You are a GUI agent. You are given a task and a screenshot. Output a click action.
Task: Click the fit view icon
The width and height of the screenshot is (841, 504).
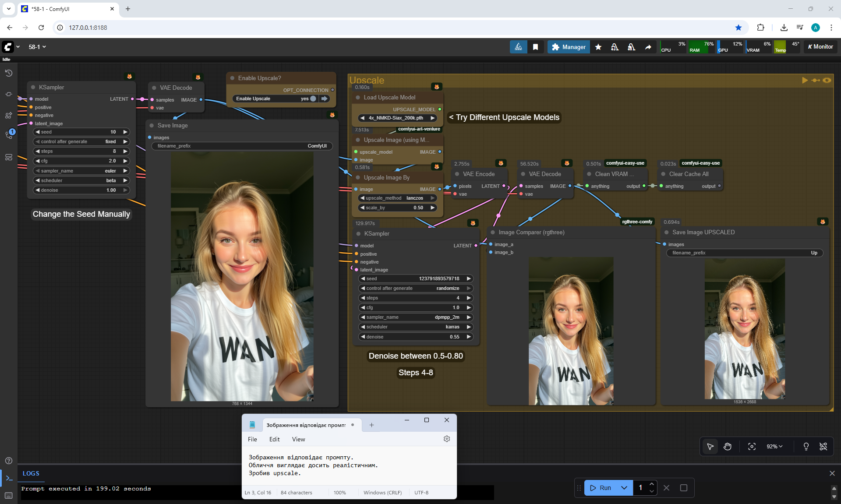[752, 446]
